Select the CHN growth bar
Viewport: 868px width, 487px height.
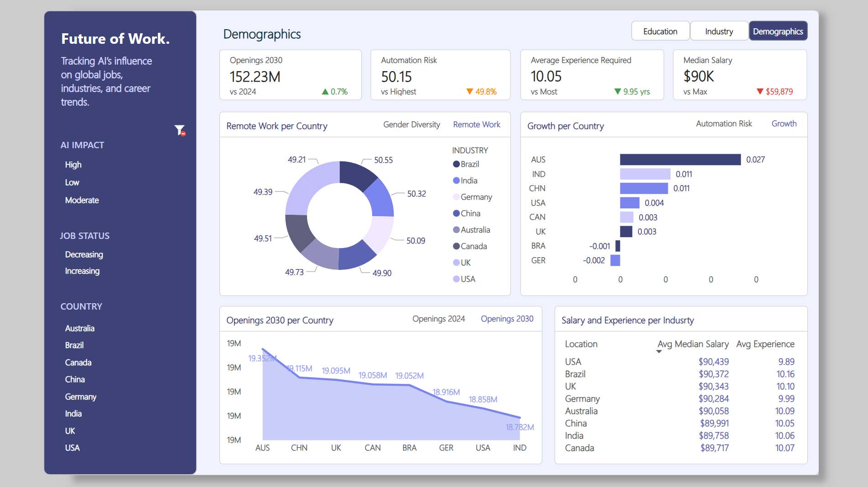tap(644, 188)
